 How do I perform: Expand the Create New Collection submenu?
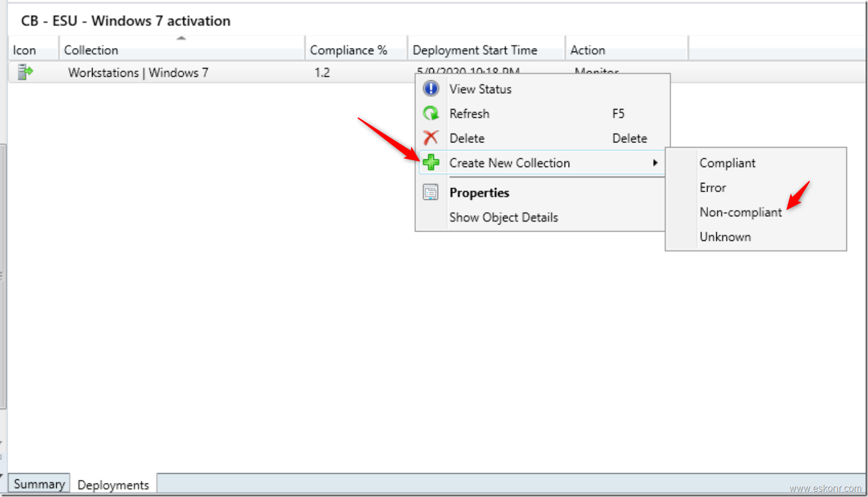pos(509,163)
